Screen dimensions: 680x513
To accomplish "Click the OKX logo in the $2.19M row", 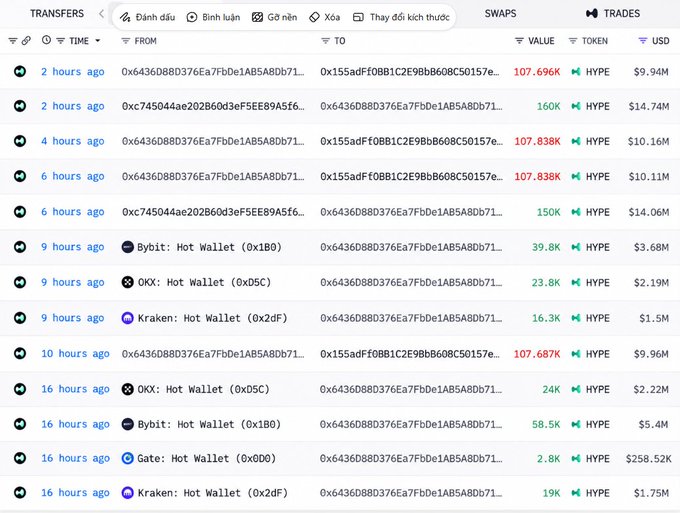I will tap(128, 282).
